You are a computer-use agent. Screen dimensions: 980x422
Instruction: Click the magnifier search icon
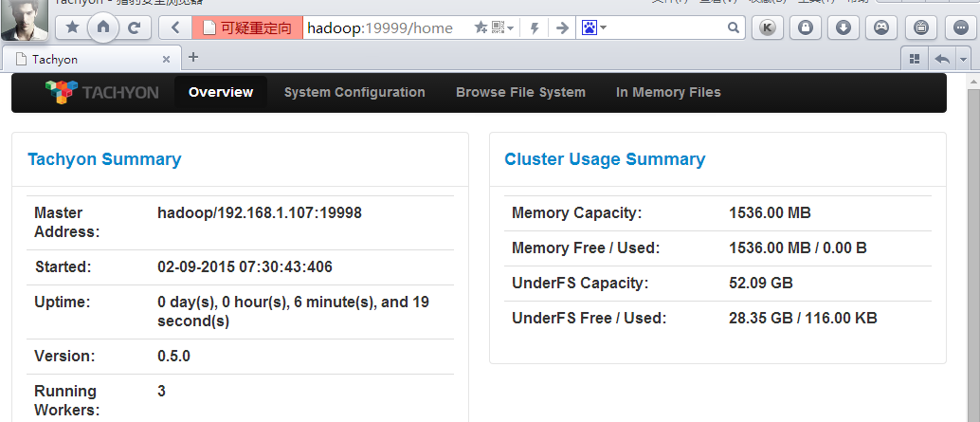coord(734,28)
